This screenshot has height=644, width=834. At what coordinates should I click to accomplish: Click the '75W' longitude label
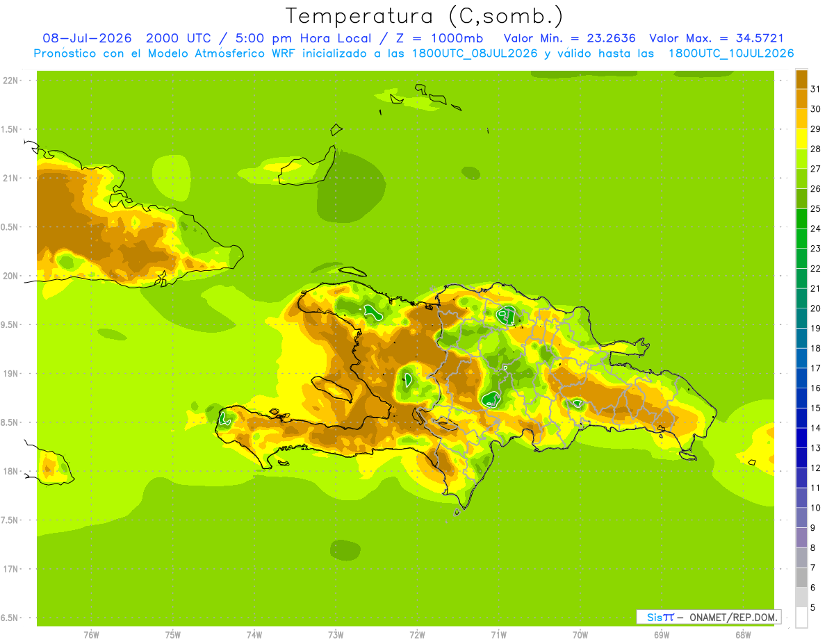pyautogui.click(x=173, y=635)
